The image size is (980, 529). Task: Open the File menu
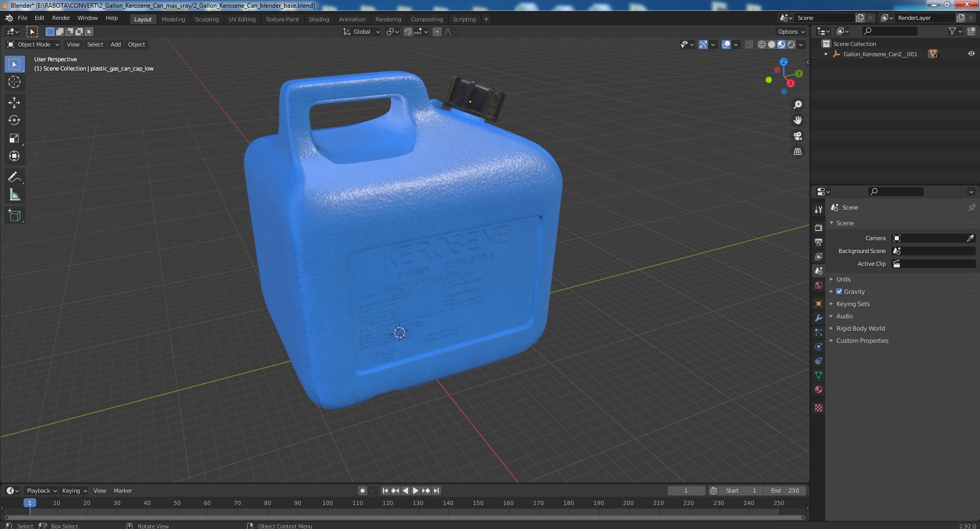22,18
